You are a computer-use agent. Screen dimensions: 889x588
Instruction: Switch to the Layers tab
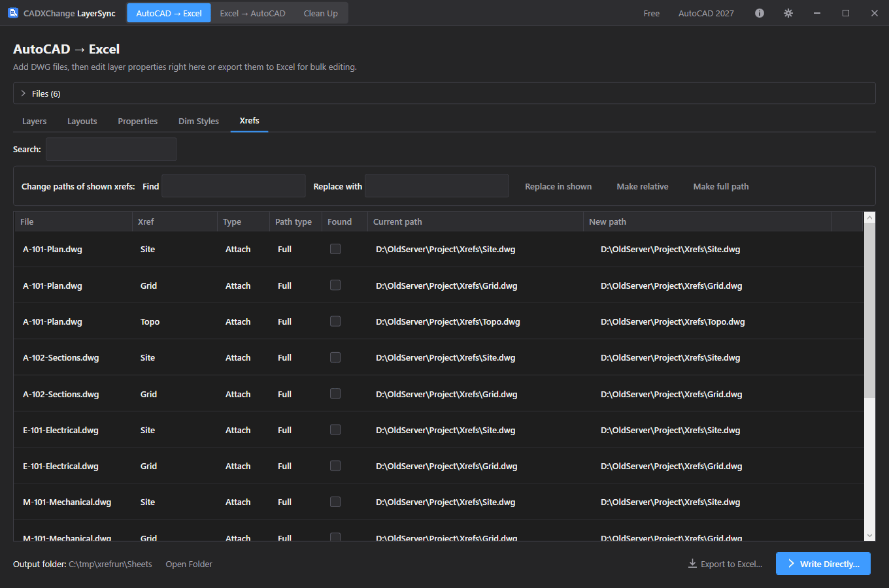point(34,122)
